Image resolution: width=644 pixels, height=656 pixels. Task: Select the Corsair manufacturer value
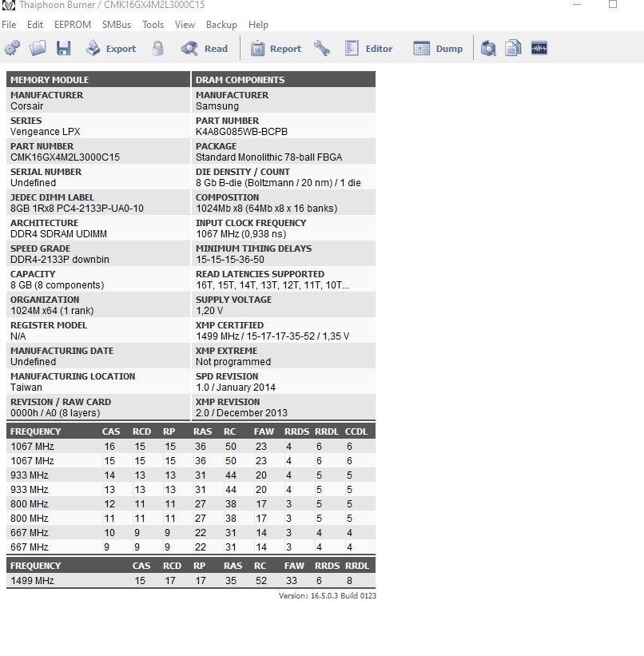[27, 106]
